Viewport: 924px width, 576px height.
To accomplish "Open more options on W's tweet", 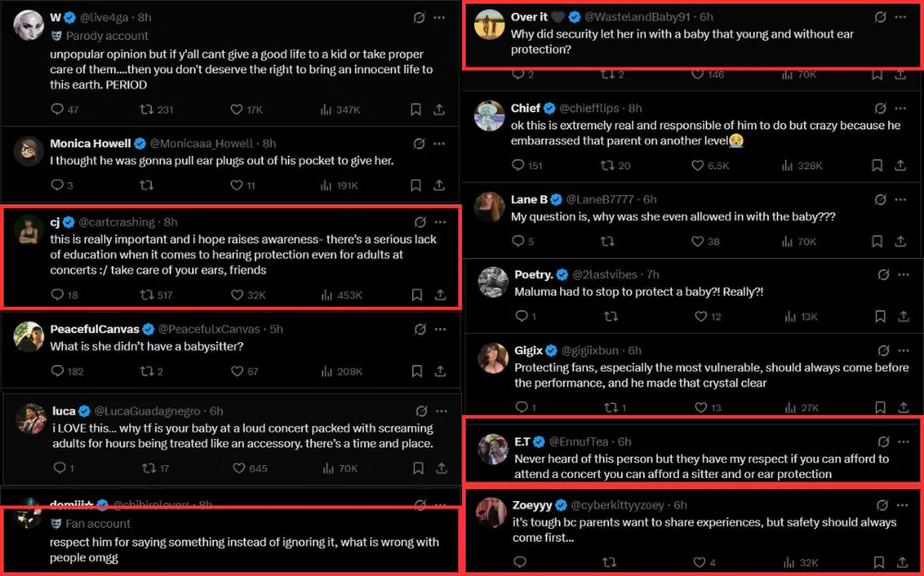I will [x=439, y=18].
